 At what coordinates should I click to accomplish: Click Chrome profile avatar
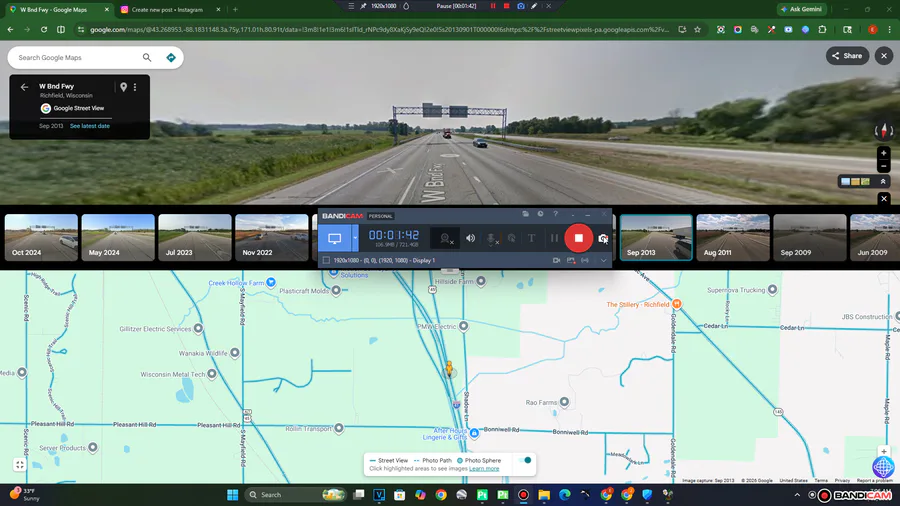[x=872, y=29]
